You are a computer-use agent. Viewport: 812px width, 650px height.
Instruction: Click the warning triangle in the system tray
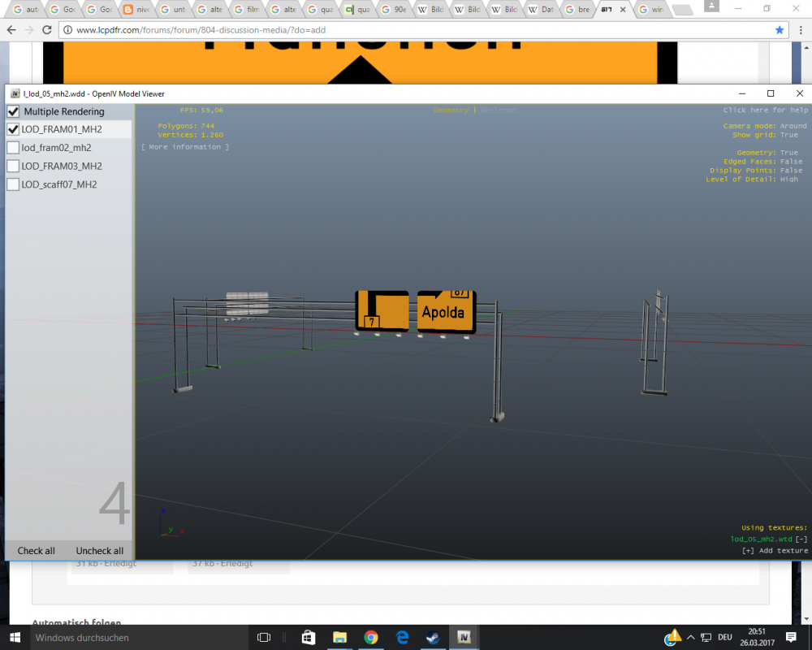pyautogui.click(x=673, y=637)
